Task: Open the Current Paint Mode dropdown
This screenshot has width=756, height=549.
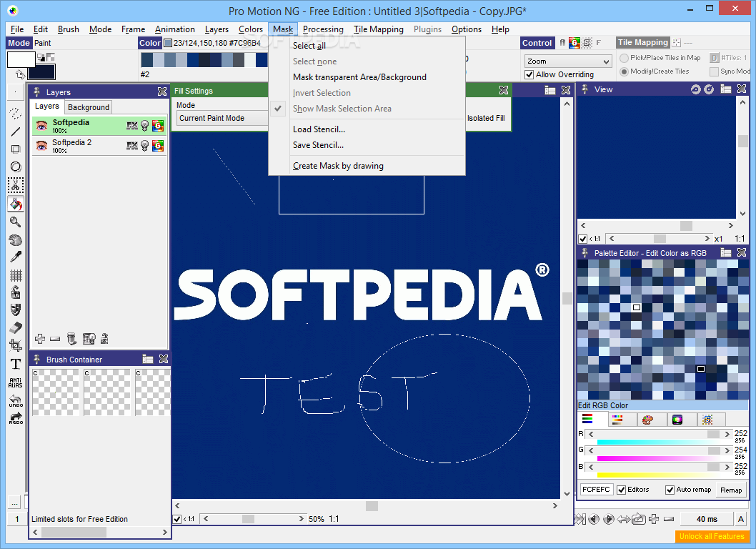Action: pyautogui.click(x=222, y=118)
